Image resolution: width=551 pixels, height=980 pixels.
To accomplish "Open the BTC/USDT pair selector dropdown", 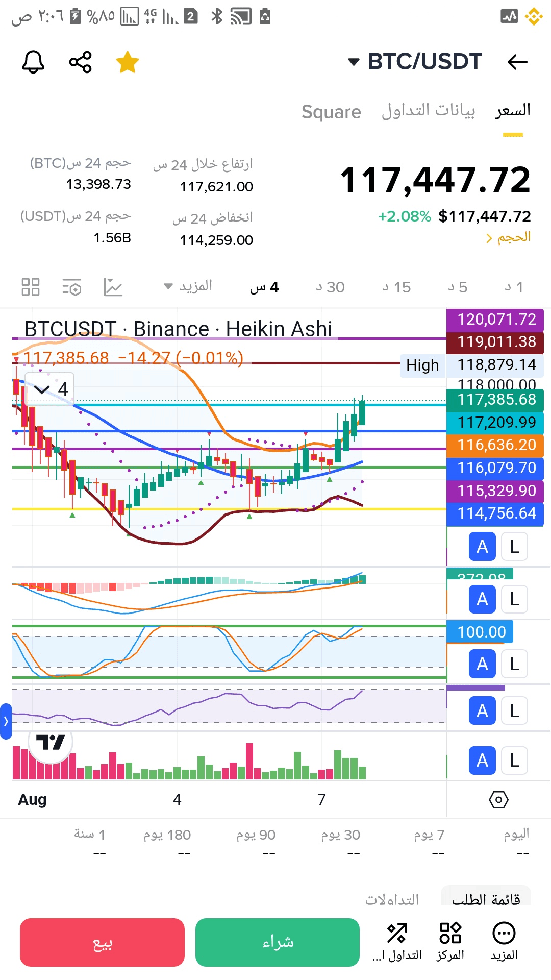I will point(415,62).
